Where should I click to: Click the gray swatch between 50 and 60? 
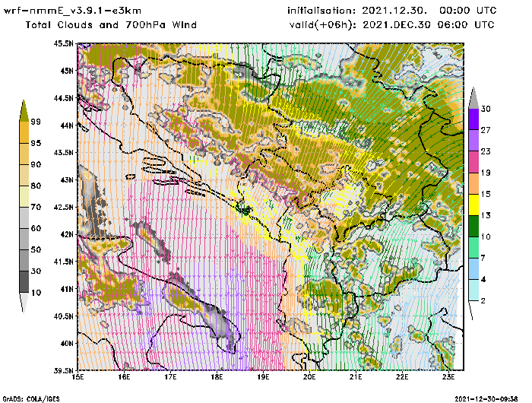(24, 240)
